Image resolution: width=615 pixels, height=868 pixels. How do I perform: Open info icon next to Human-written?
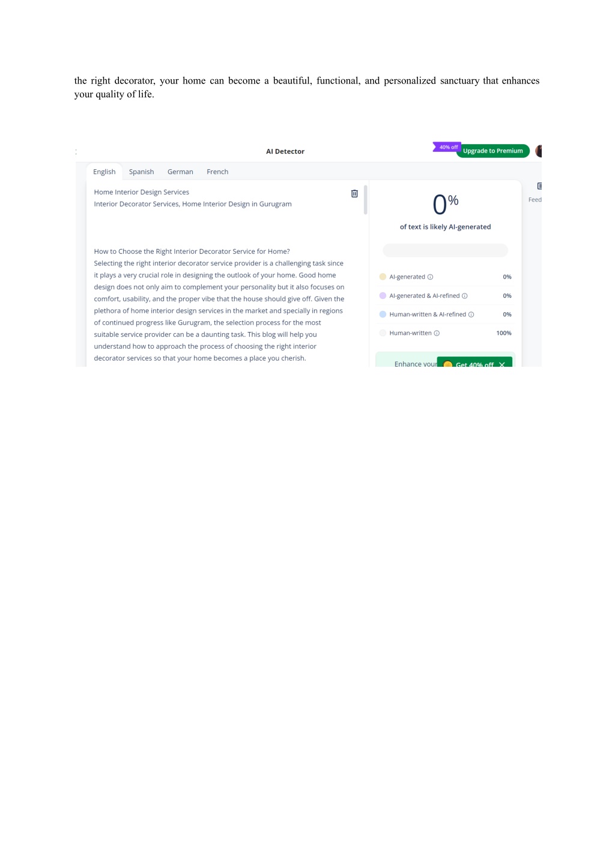[437, 333]
